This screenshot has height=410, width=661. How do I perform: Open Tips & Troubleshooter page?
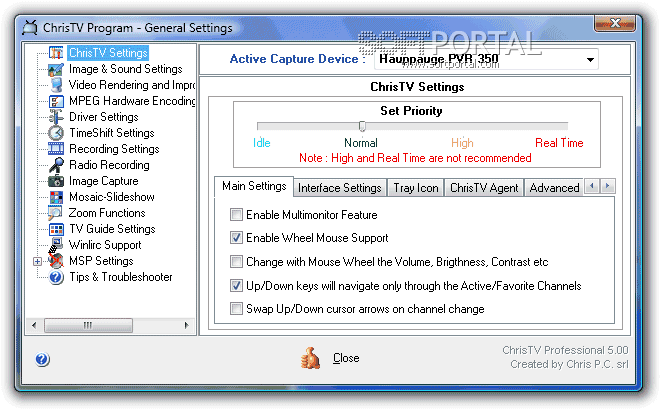(x=121, y=277)
